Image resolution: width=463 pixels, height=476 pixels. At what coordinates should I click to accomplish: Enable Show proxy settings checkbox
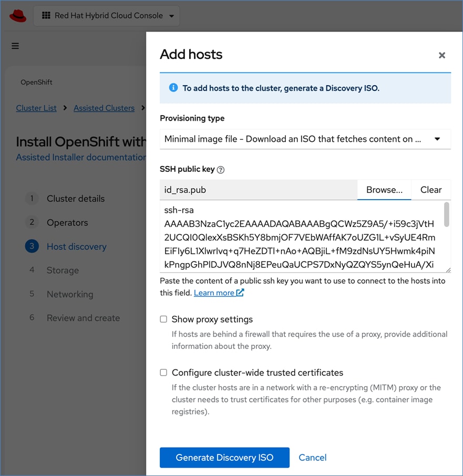click(163, 319)
